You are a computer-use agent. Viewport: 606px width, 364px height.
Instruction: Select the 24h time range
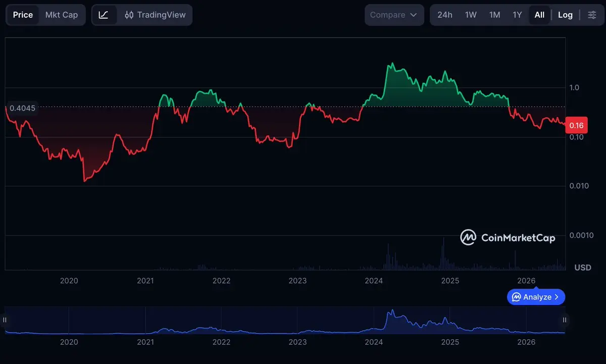coord(445,15)
